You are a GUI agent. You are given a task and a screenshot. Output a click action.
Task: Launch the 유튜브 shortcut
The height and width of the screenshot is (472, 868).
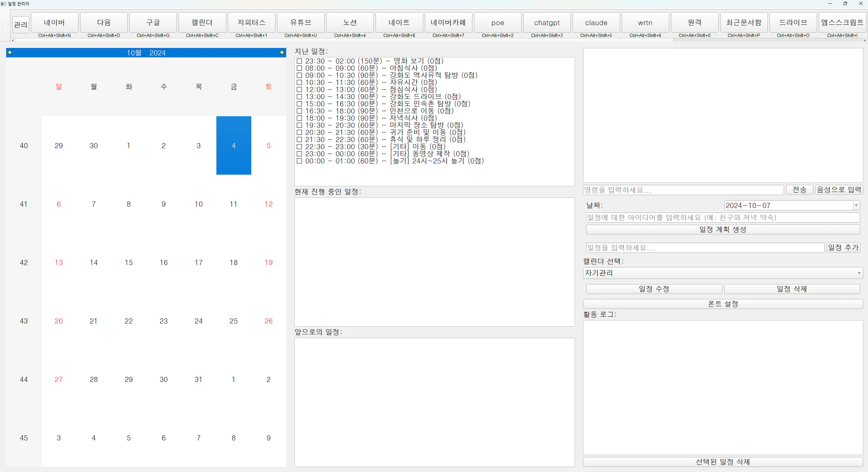(x=301, y=22)
